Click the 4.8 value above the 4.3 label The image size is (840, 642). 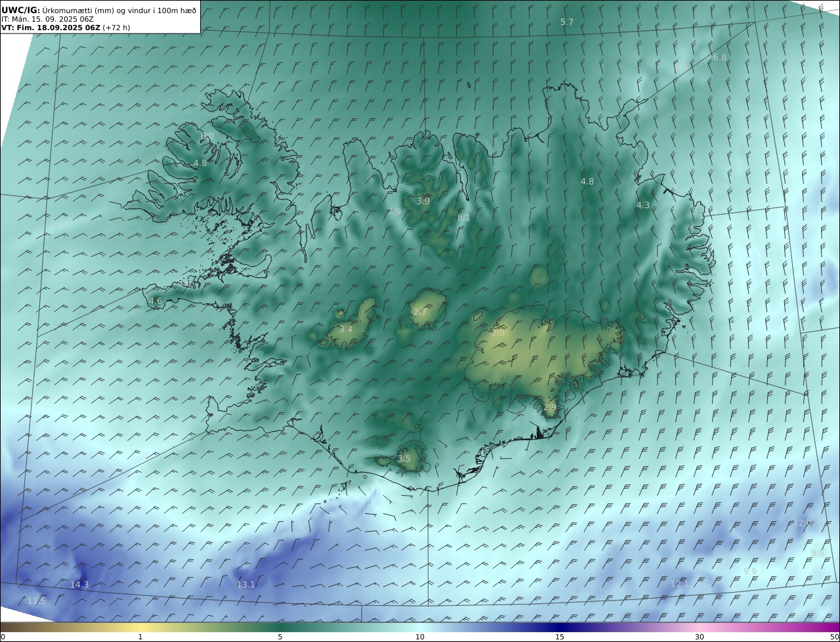click(x=587, y=182)
